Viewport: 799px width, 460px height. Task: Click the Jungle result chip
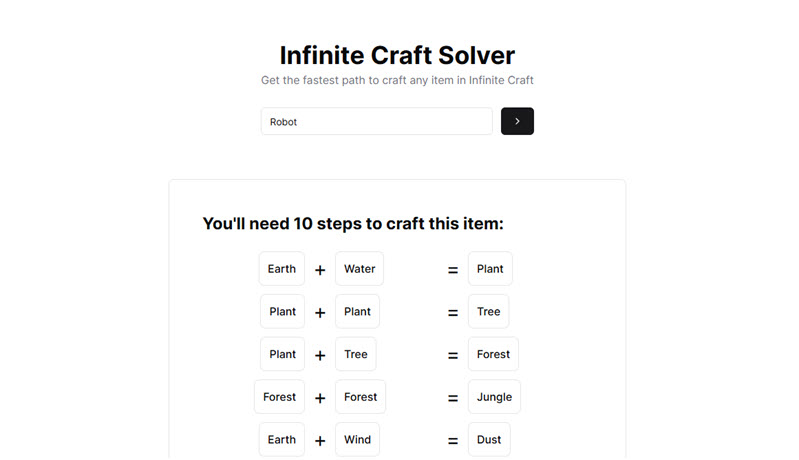(494, 397)
